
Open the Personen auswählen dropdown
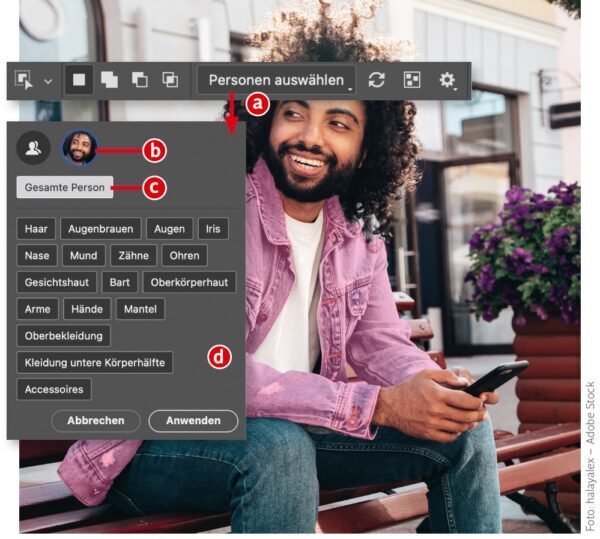(x=276, y=80)
